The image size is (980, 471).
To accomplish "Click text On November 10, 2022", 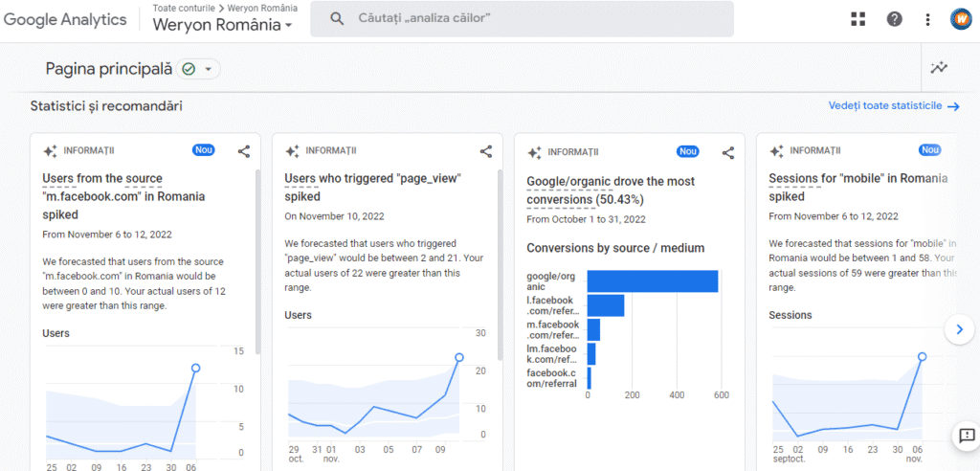I will (x=334, y=216).
